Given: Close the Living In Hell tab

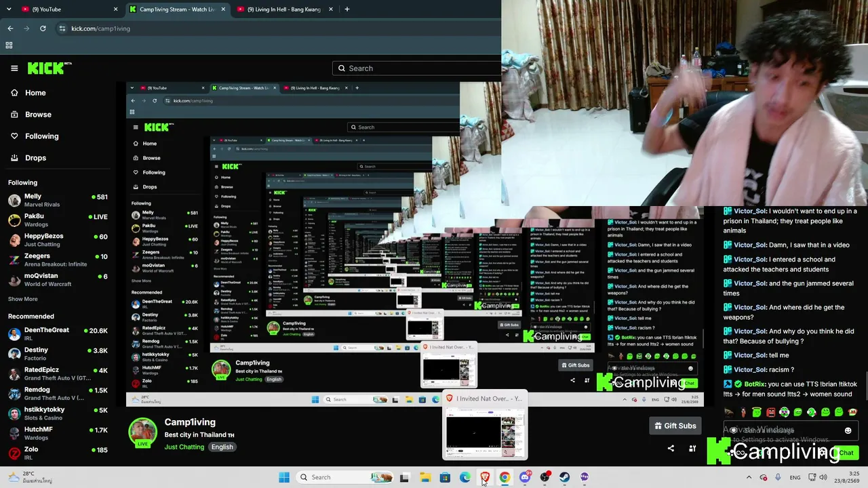Looking at the screenshot, I should [x=331, y=9].
